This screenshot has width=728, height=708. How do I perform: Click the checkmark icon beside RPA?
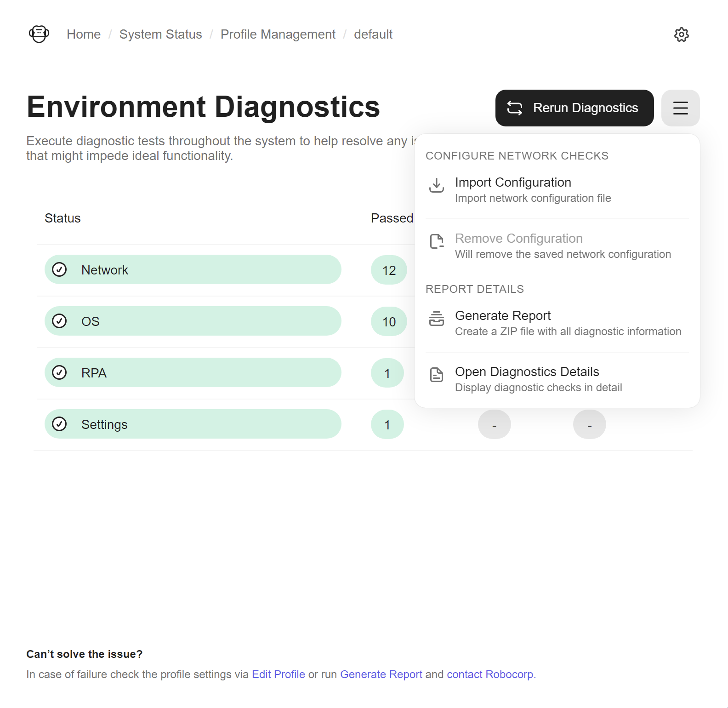coord(59,372)
